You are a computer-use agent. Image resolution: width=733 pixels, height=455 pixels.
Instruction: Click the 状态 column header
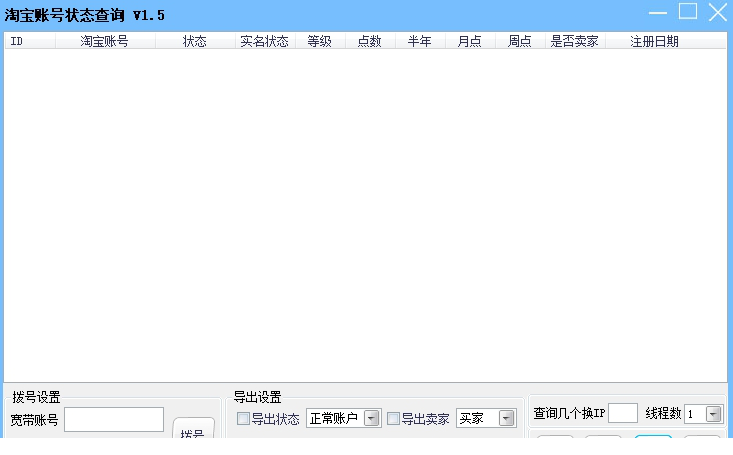(195, 41)
